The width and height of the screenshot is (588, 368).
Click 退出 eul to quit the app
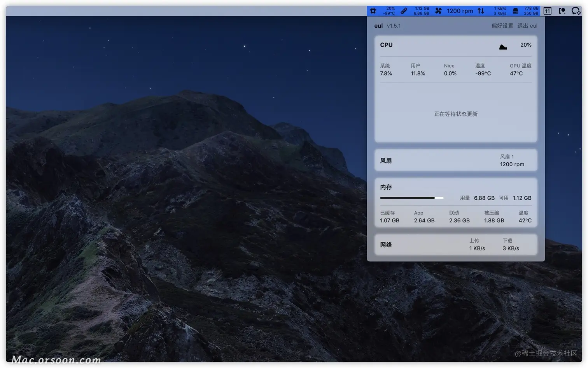[527, 26]
